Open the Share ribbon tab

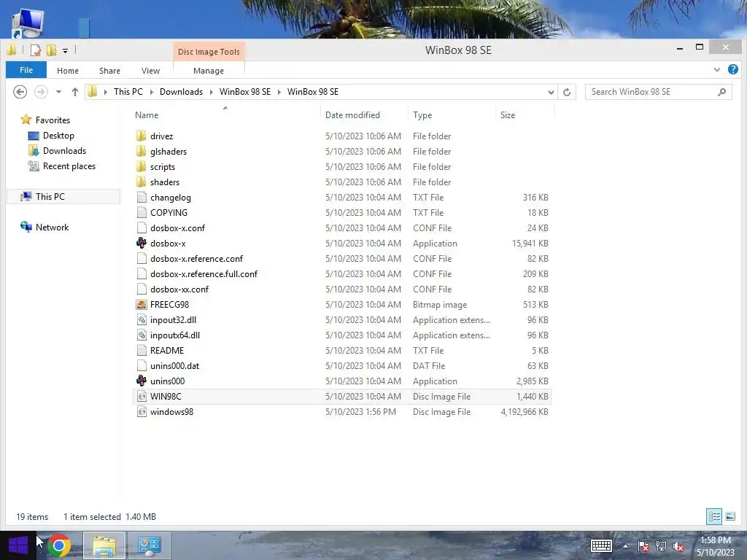pos(109,71)
